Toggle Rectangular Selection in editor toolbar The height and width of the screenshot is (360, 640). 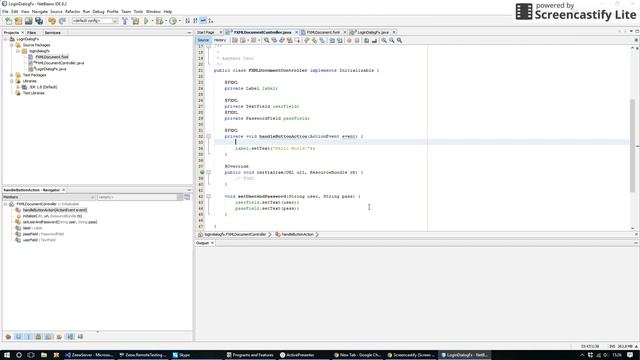297,40
